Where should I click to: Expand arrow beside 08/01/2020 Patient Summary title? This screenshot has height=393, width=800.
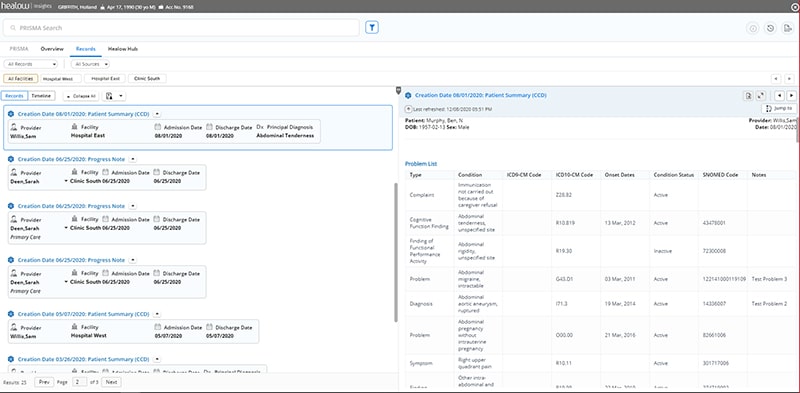click(157, 114)
